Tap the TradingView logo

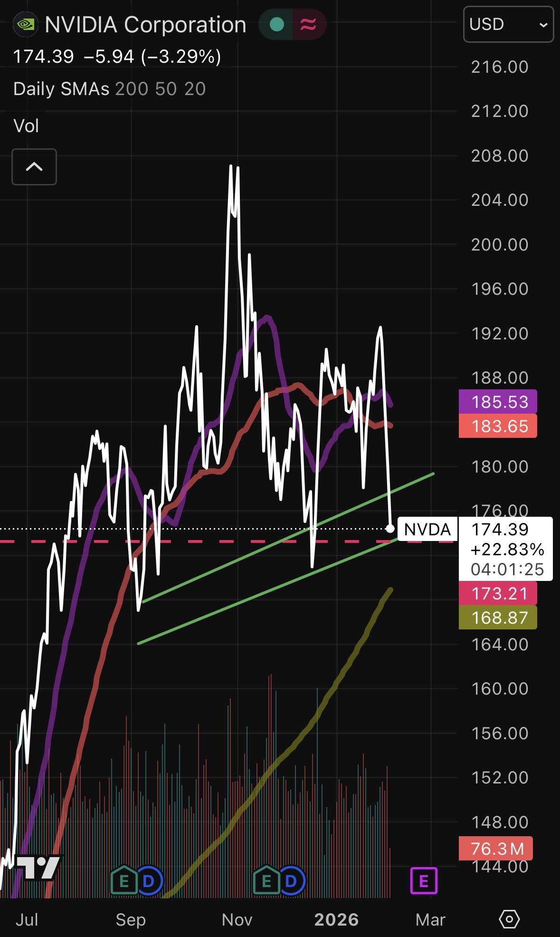click(x=38, y=867)
